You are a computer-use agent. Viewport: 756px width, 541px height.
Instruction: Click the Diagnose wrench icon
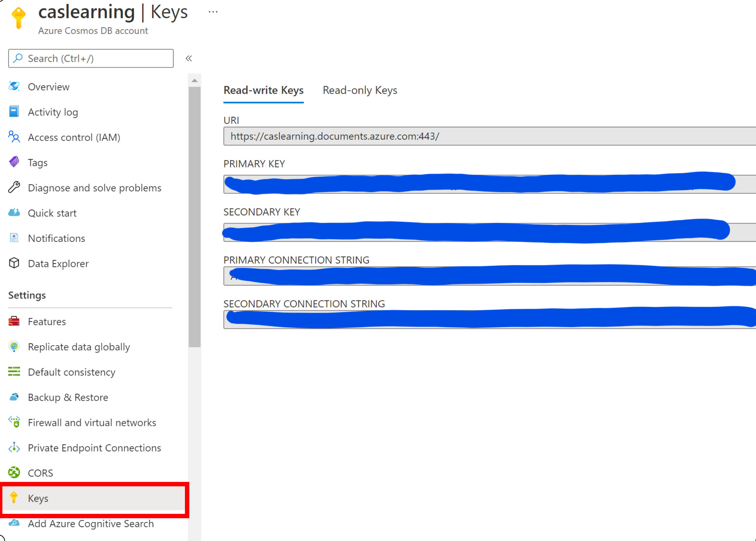click(14, 187)
